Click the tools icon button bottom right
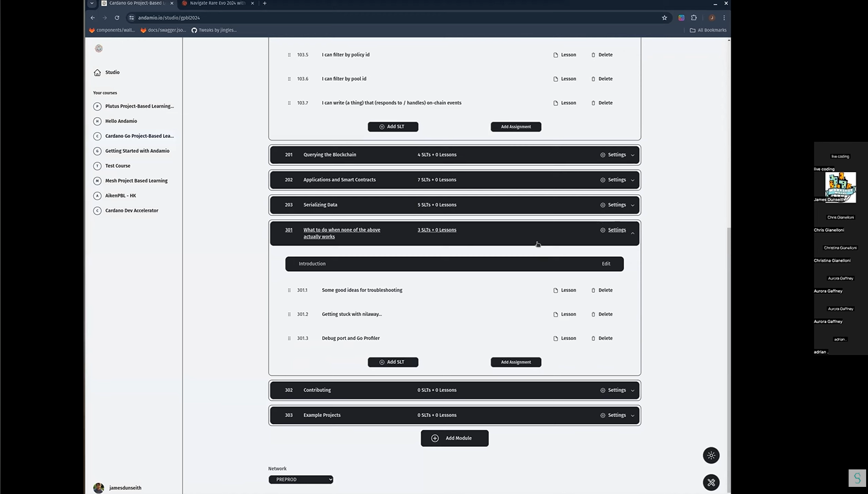The width and height of the screenshot is (868, 494). [711, 482]
